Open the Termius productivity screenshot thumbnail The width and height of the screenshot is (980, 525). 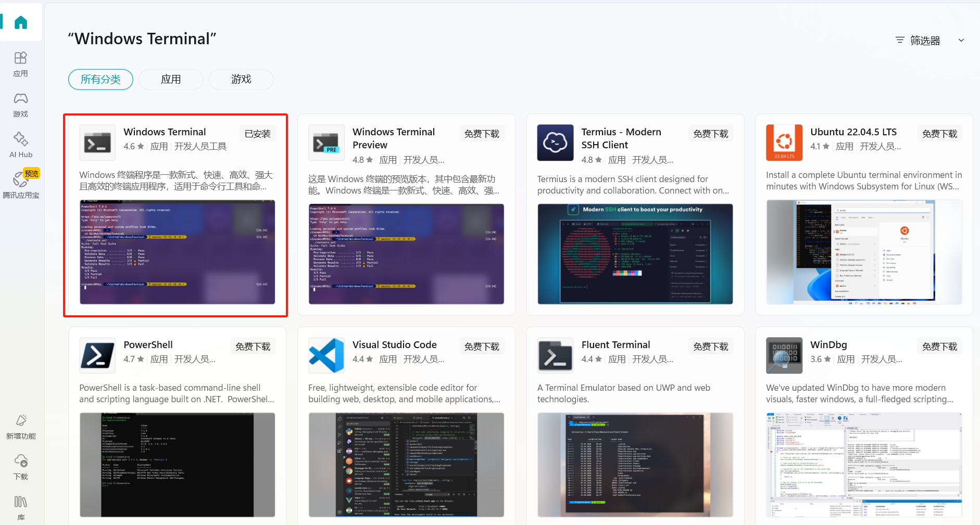635,254
